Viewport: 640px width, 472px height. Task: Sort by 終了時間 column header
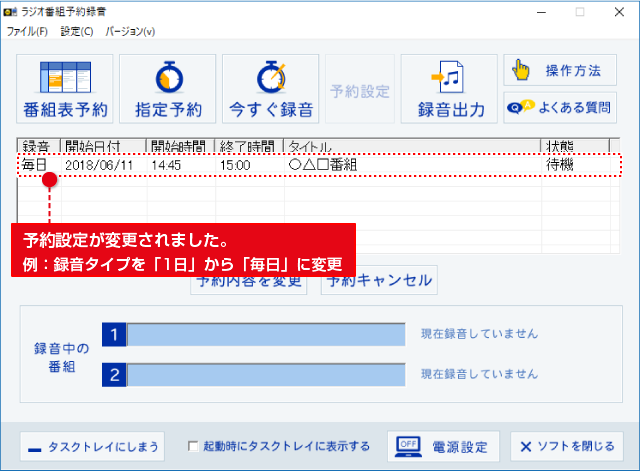tap(249, 146)
